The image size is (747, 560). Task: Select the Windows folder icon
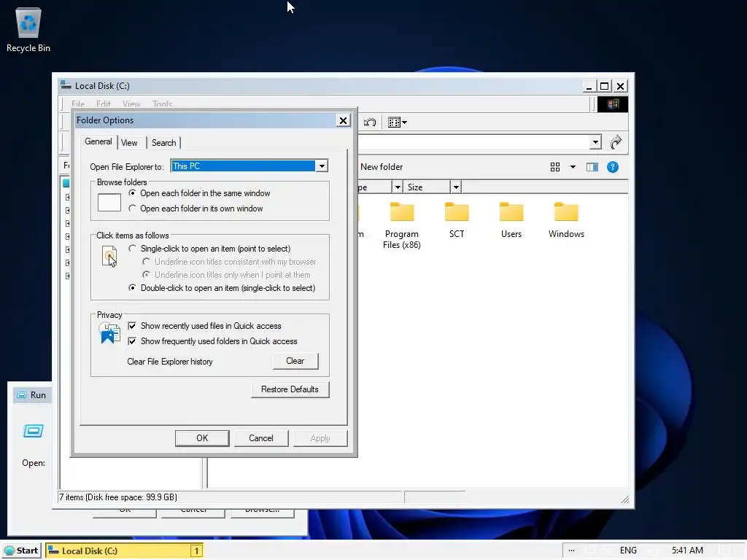(566, 220)
